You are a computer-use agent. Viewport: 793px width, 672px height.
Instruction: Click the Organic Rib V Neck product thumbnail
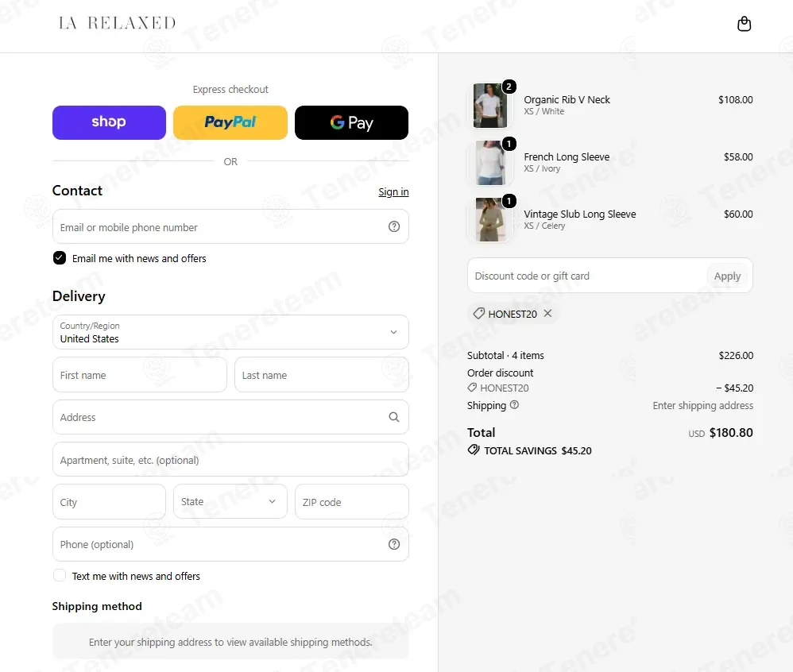[x=490, y=106]
